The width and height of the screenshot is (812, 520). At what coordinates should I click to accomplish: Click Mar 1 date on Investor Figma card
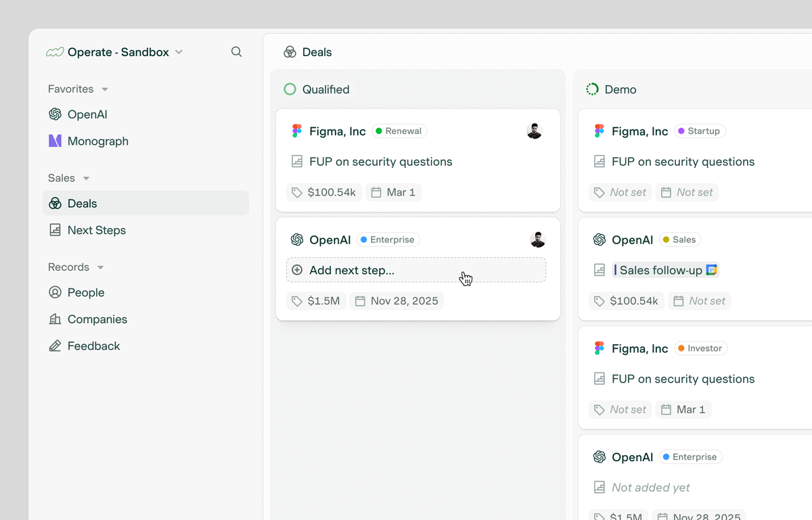[683, 410]
